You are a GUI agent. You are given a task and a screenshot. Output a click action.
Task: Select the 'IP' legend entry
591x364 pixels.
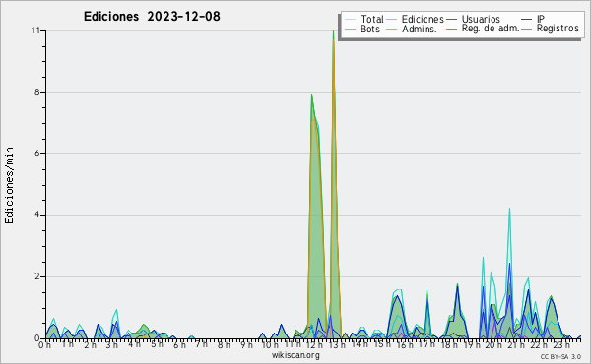[541, 19]
